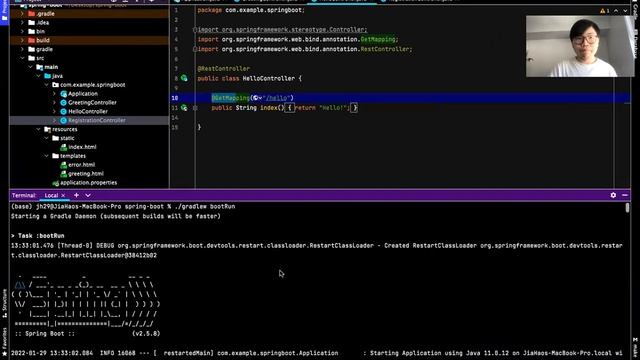Click the .gradle folder icon

pyautogui.click(x=31, y=13)
